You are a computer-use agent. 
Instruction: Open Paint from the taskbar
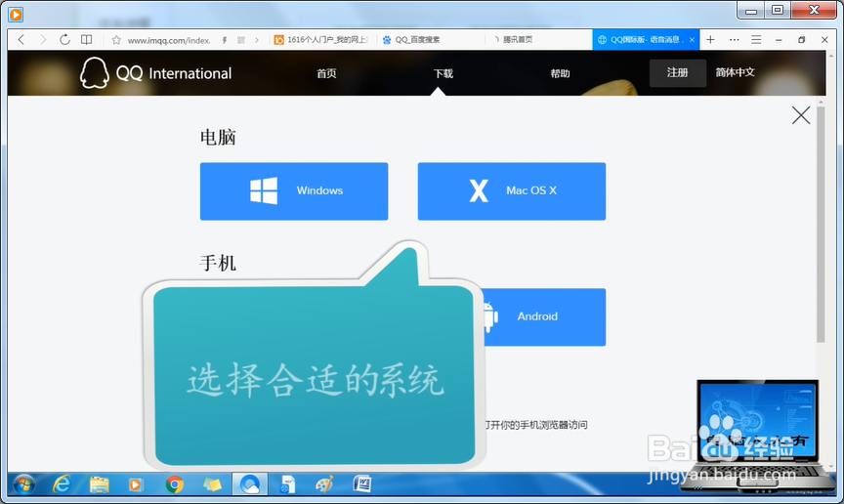click(x=324, y=484)
